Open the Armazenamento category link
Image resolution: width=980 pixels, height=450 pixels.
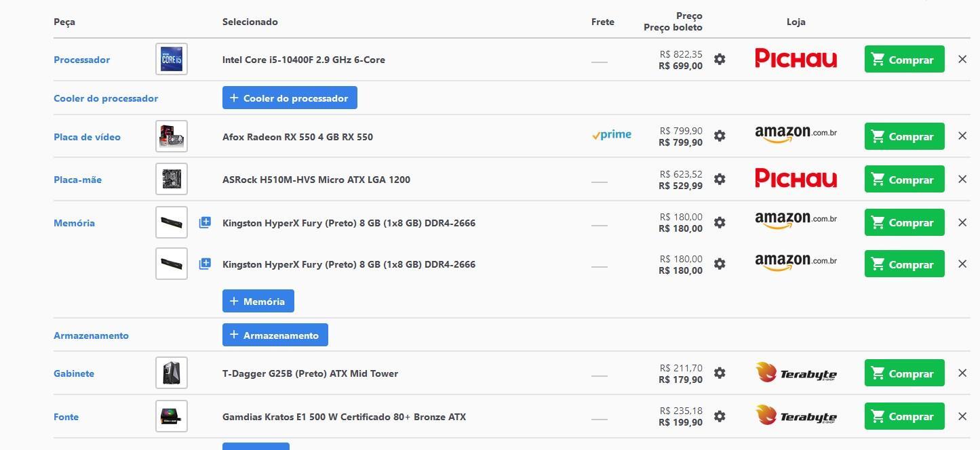(x=91, y=335)
